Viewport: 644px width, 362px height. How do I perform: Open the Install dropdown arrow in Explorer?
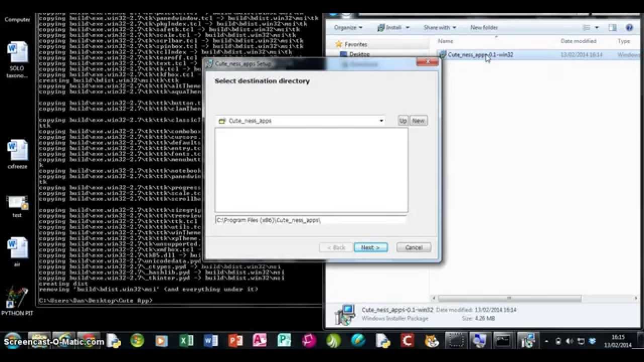tap(407, 28)
